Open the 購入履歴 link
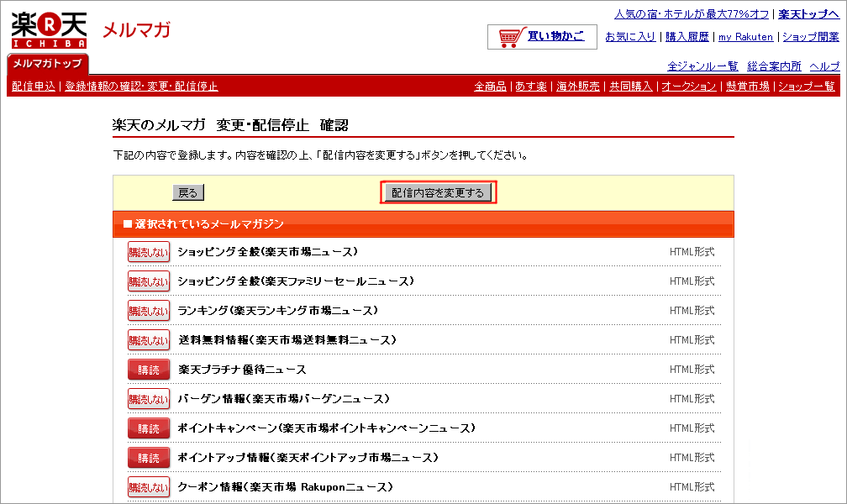 click(687, 37)
